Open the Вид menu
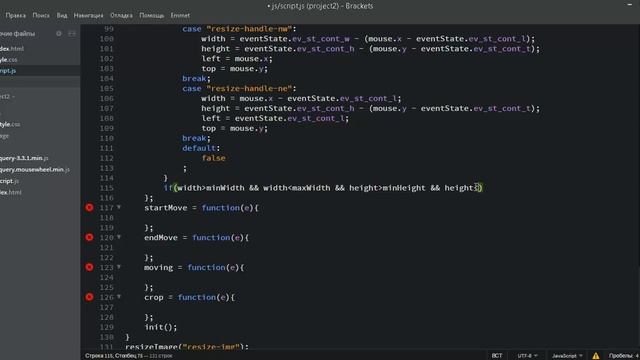 tap(62, 16)
